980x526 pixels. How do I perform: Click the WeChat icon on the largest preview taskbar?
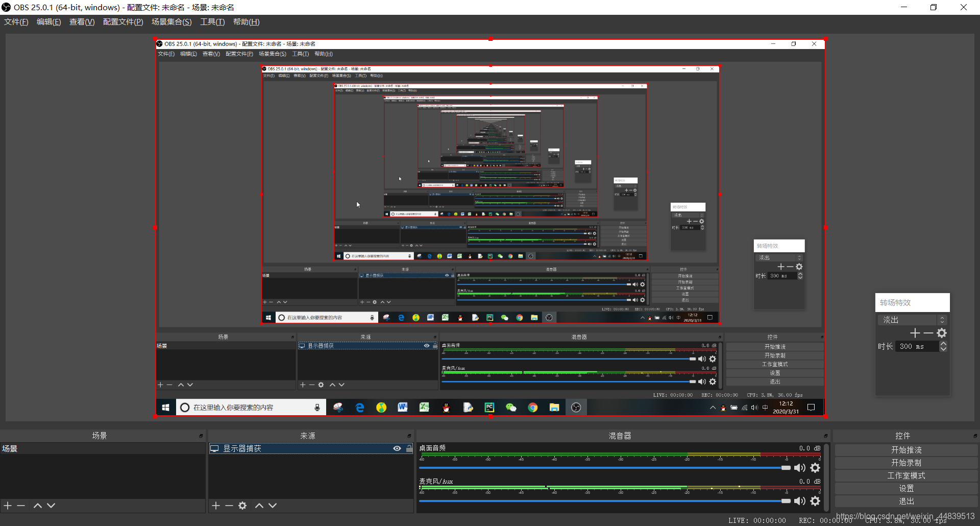coord(511,408)
